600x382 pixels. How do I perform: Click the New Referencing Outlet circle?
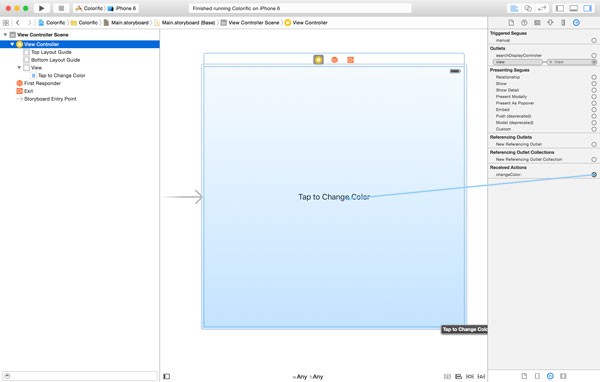[594, 144]
